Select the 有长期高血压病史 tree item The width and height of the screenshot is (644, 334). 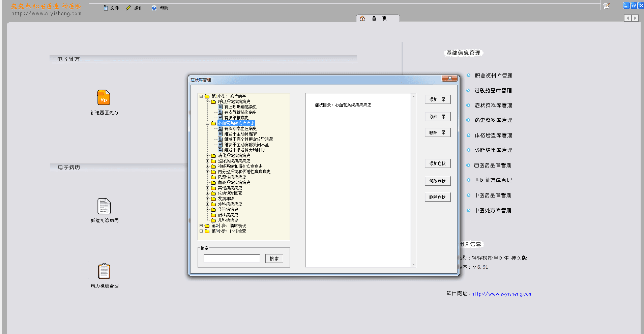coord(240,128)
